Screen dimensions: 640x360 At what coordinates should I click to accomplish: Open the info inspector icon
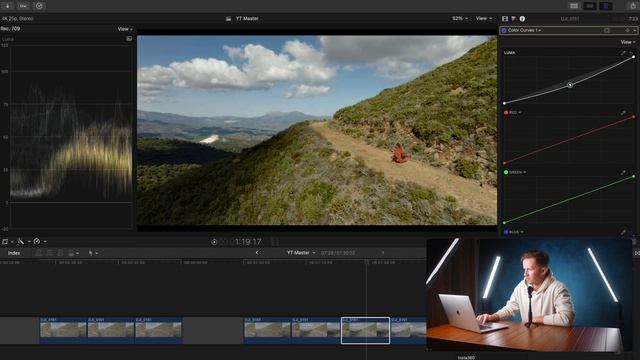pos(522,19)
